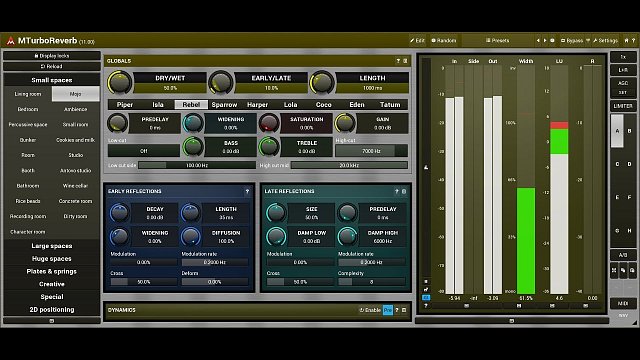Select preset slot B
Screen dimensions: 640x360
[x=629, y=131]
